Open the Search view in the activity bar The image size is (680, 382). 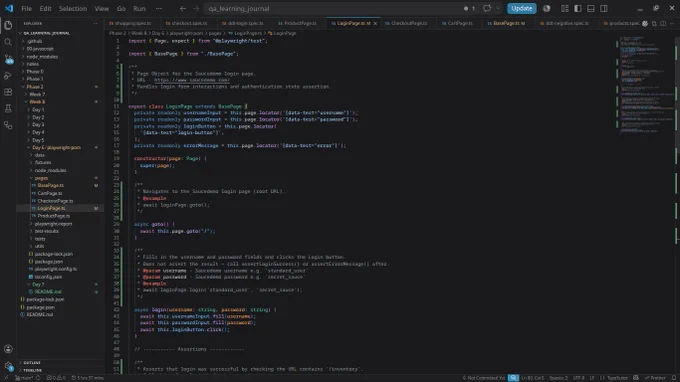[x=8, y=42]
